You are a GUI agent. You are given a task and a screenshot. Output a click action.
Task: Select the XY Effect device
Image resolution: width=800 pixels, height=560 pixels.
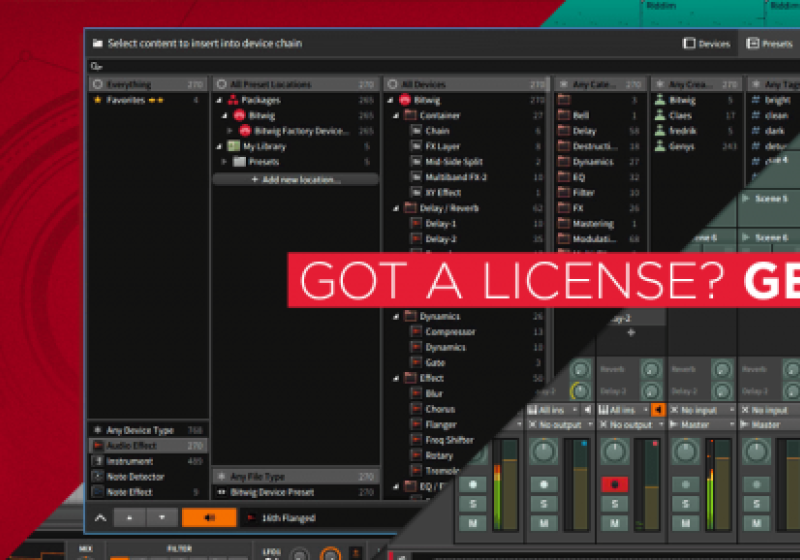pyautogui.click(x=443, y=193)
